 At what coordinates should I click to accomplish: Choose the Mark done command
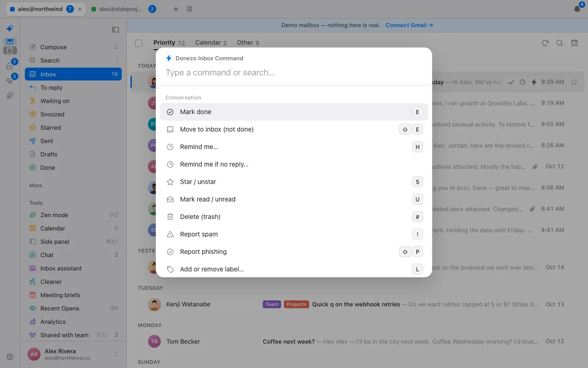point(294,112)
